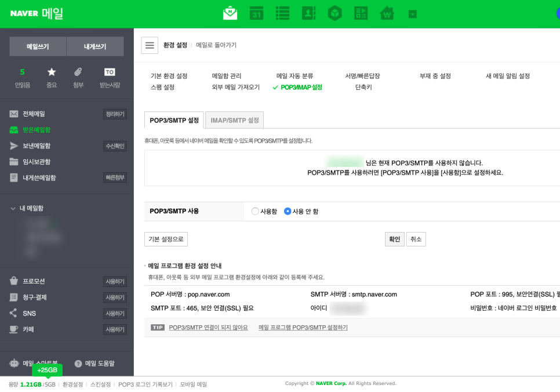Select 사용 안 함 radio button
The image size is (560, 392).
point(287,211)
